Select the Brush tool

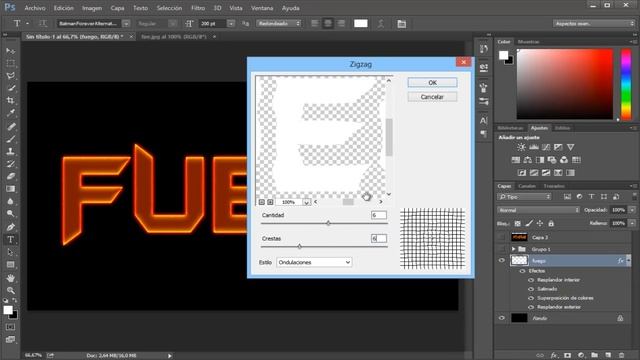pyautogui.click(x=11, y=139)
